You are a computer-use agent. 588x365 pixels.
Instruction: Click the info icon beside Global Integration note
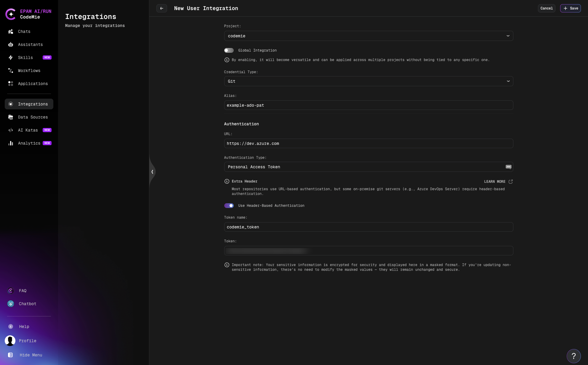click(x=227, y=60)
